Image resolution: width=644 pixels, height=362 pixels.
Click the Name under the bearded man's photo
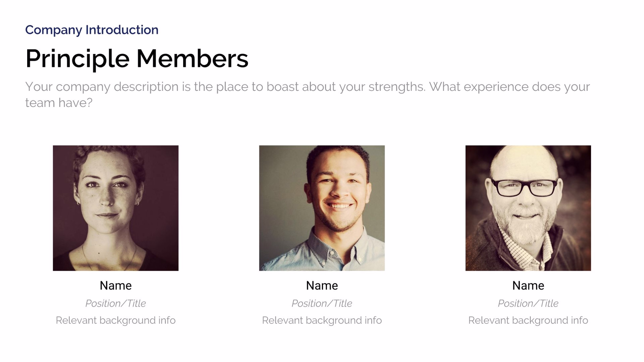(x=528, y=285)
